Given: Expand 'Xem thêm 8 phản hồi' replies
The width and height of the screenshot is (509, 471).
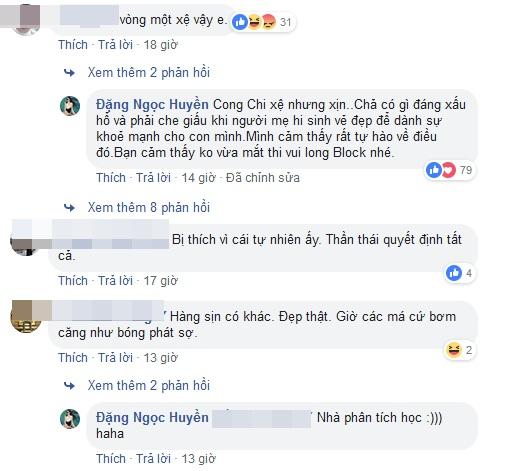Looking at the screenshot, I should (x=149, y=207).
